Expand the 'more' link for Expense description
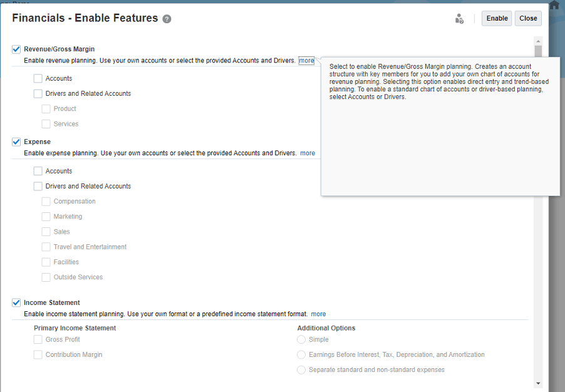The height and width of the screenshot is (392, 565). 308,153
